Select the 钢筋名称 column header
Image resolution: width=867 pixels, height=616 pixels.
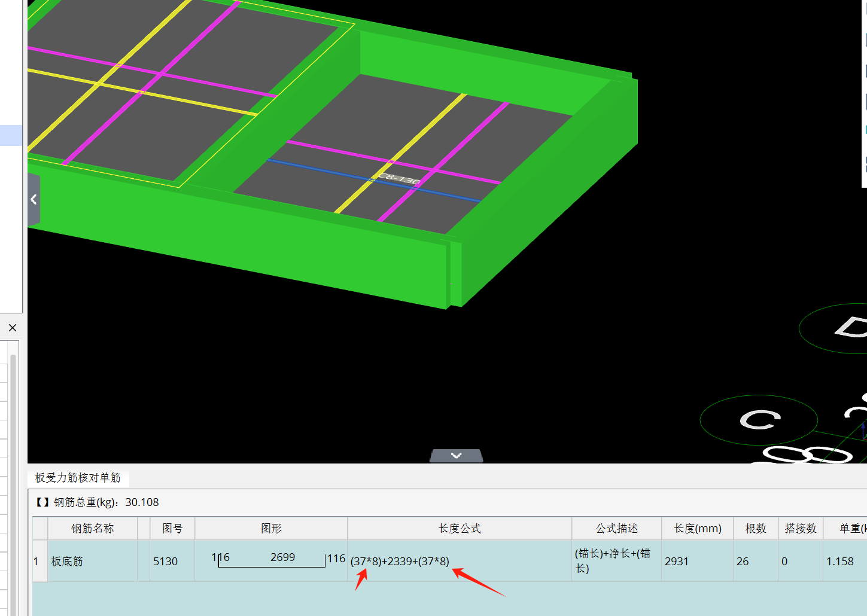coord(92,529)
